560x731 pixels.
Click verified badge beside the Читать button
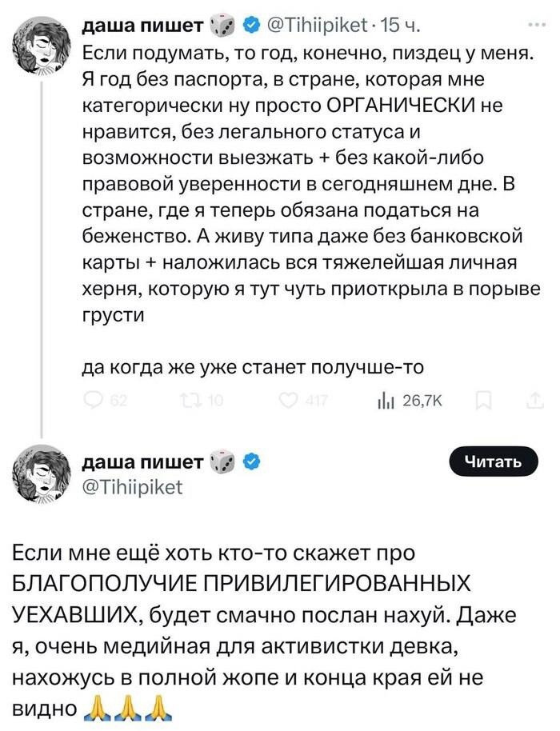(248, 461)
